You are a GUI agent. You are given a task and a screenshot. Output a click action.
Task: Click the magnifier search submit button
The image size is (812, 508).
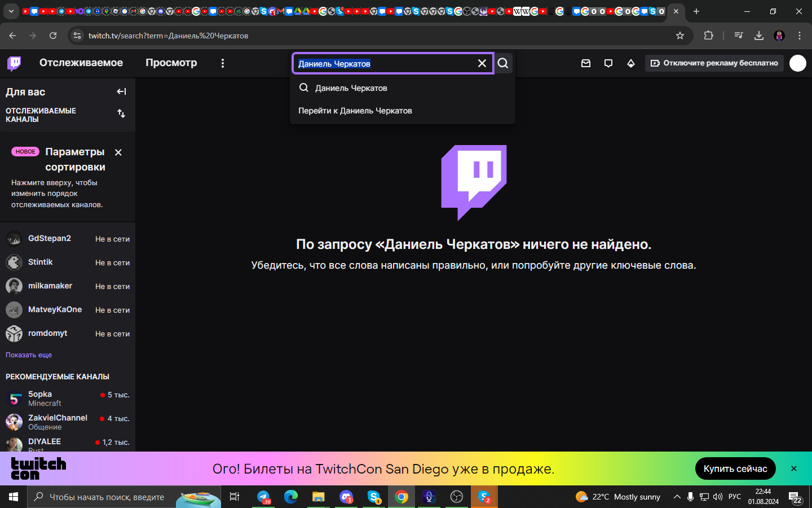pyautogui.click(x=503, y=63)
